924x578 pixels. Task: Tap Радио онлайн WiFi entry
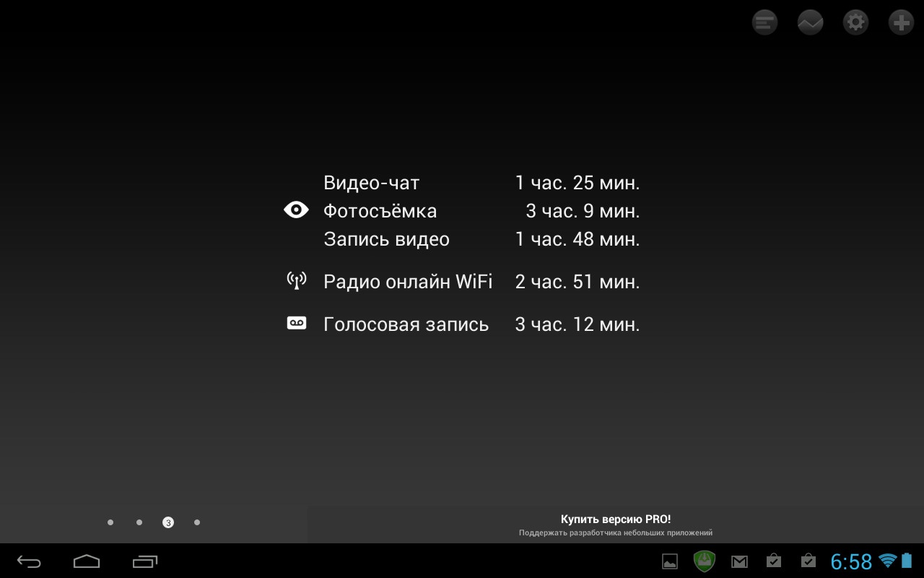tap(481, 281)
